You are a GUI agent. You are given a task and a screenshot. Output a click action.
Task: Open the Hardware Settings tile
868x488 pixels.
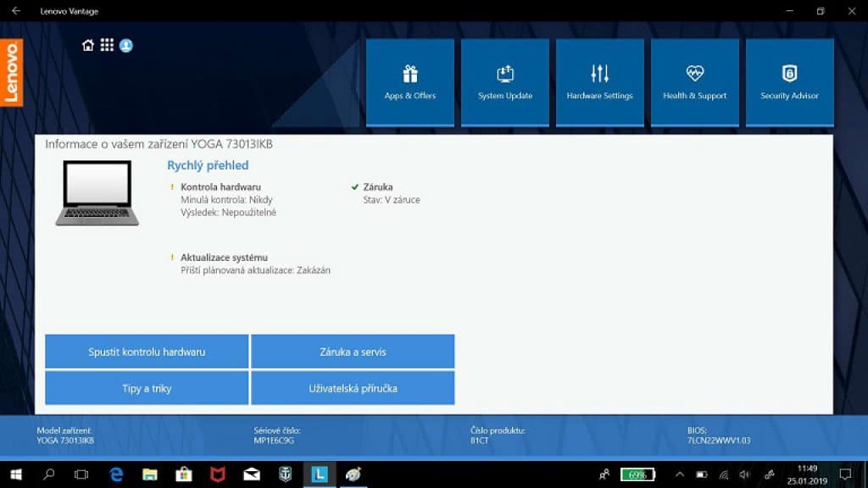(600, 82)
